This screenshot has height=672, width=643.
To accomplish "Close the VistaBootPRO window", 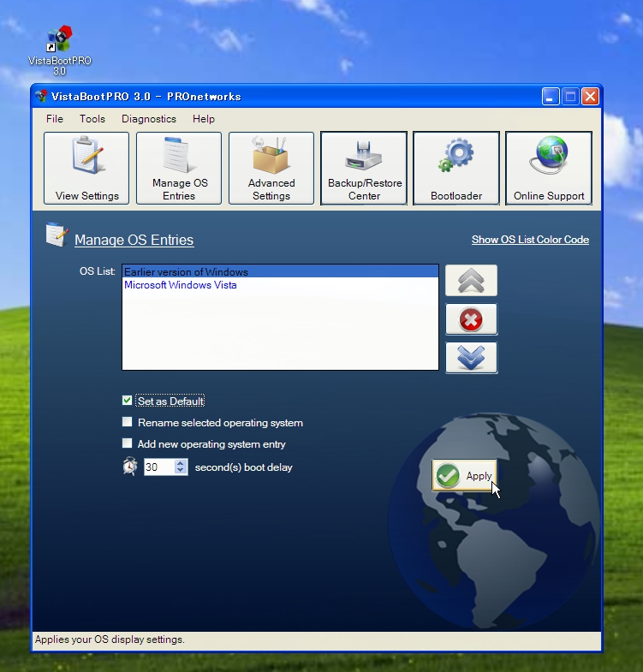I will (x=590, y=97).
